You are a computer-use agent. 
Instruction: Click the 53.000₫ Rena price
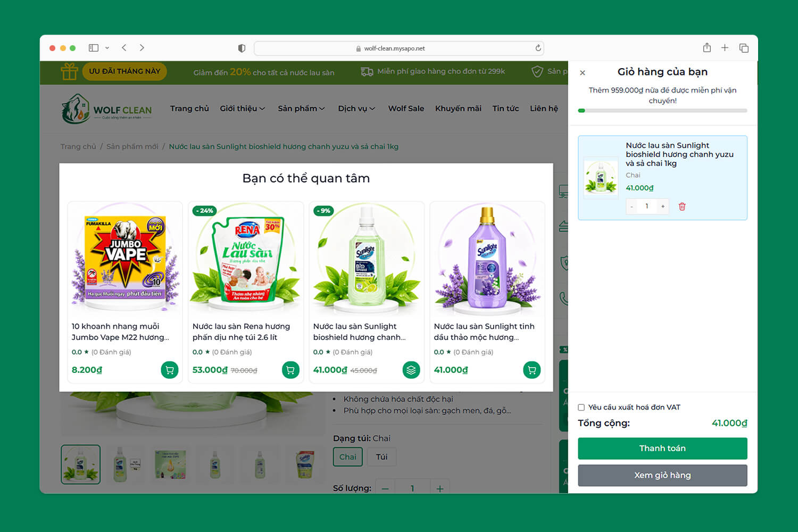point(210,370)
